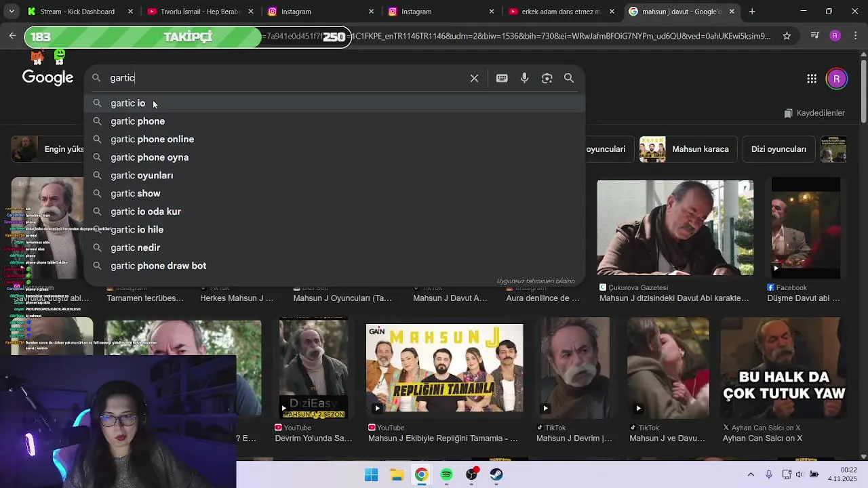
Task: Open the Mahsun J Devrim TikTok result
Action: (x=574, y=368)
